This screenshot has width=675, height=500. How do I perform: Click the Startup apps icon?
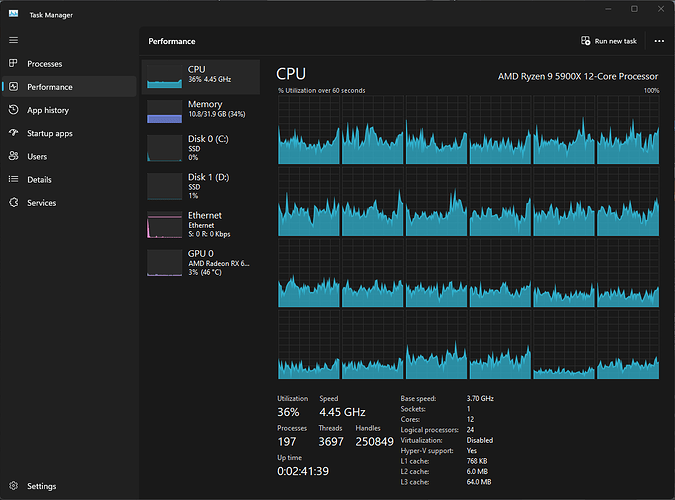(13, 133)
